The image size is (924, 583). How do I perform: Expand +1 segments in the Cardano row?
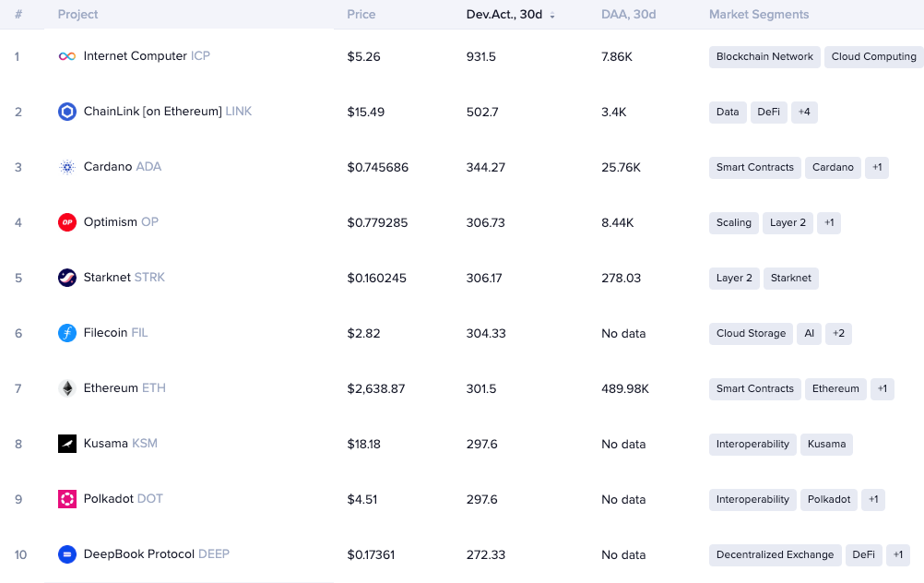pyautogui.click(x=877, y=167)
